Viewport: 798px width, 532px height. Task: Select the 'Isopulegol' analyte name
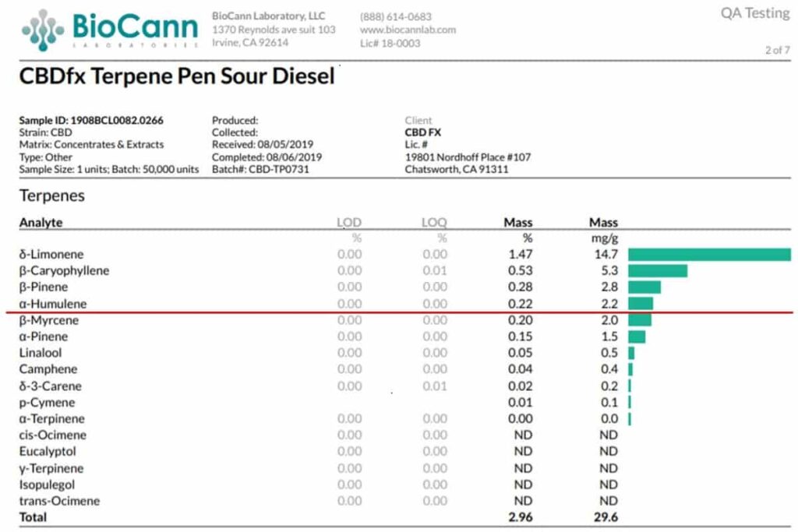tap(47, 484)
